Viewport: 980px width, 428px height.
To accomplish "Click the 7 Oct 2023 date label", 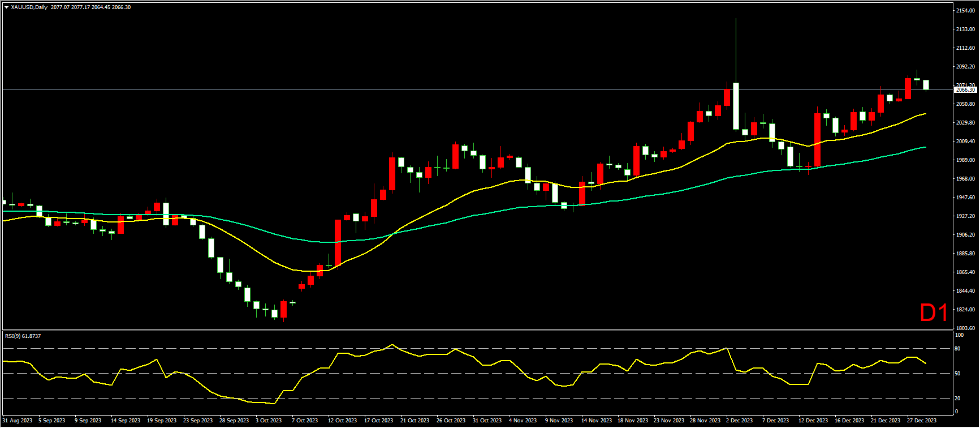I will tap(305, 421).
